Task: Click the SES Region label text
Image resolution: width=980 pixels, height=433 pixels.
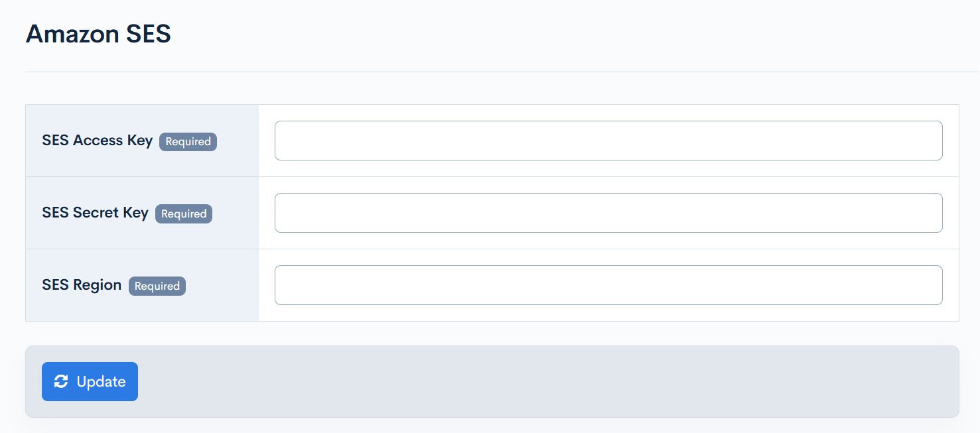Action: point(82,285)
